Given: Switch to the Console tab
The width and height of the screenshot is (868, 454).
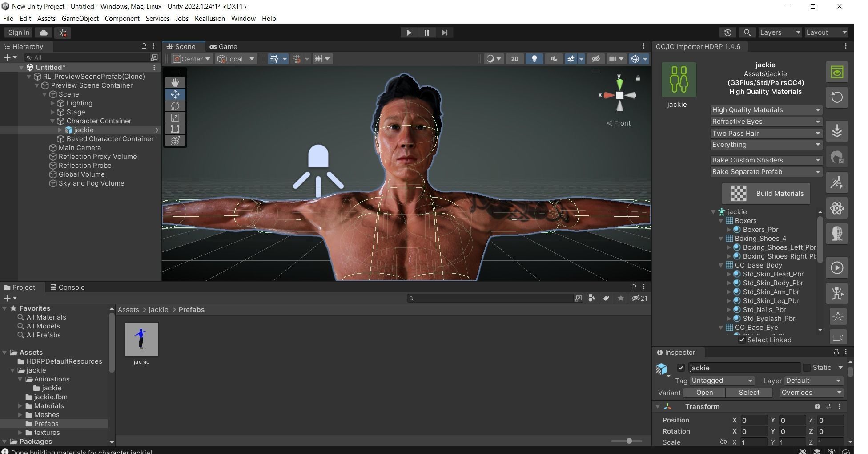Looking at the screenshot, I should [x=67, y=288].
